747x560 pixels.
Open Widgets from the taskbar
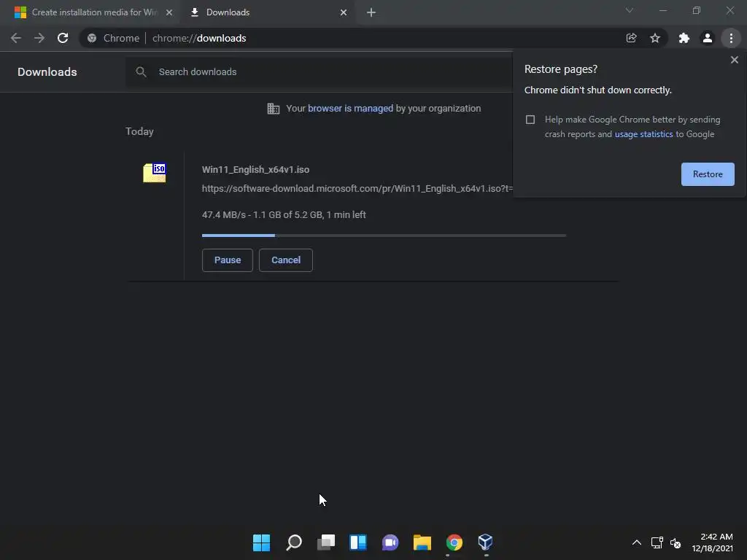pyautogui.click(x=358, y=542)
